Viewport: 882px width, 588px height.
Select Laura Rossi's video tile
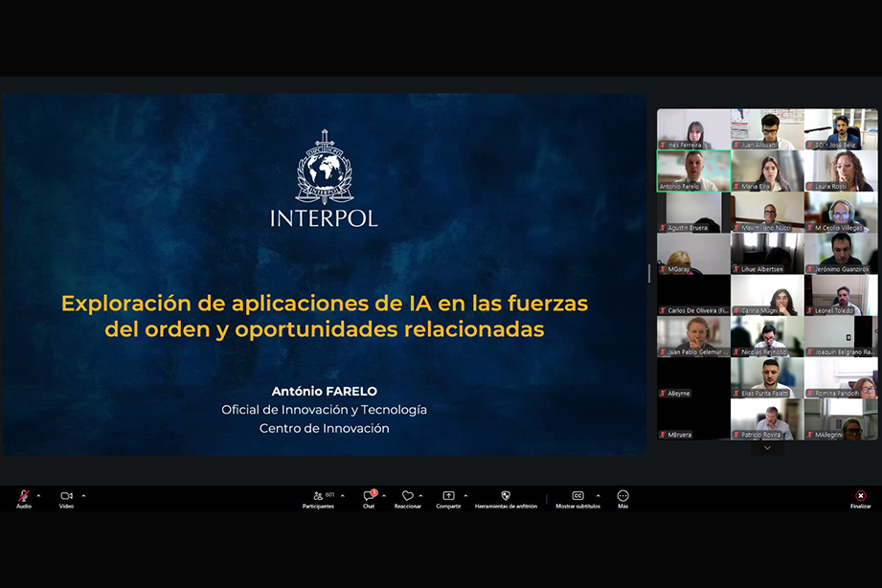pos(840,170)
